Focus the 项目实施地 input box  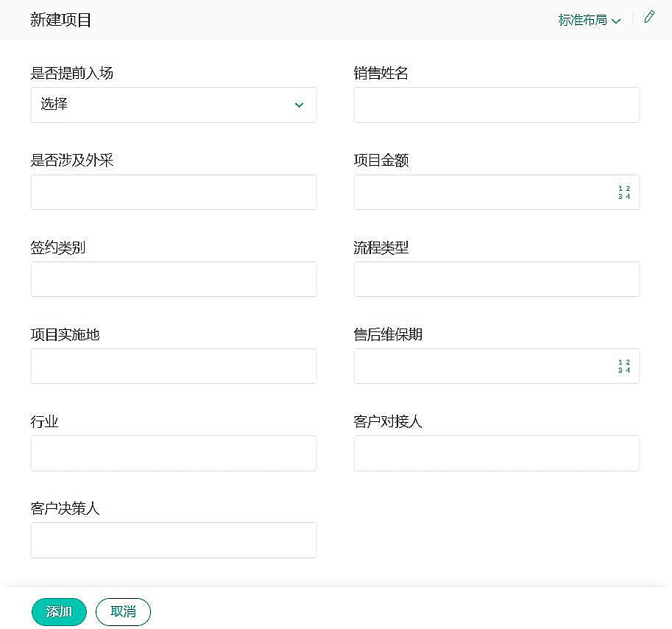[173, 366]
